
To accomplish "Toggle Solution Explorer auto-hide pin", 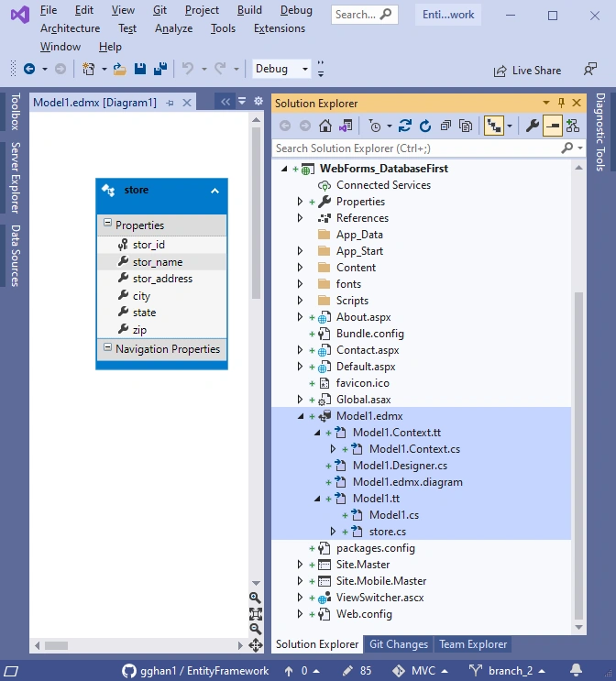I will (x=561, y=103).
